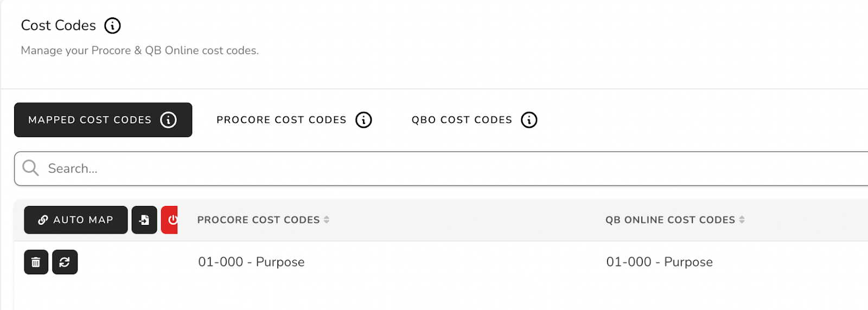Select the QB Online 01-000 - Purpose cell
This screenshot has width=868, height=310.
click(x=659, y=262)
